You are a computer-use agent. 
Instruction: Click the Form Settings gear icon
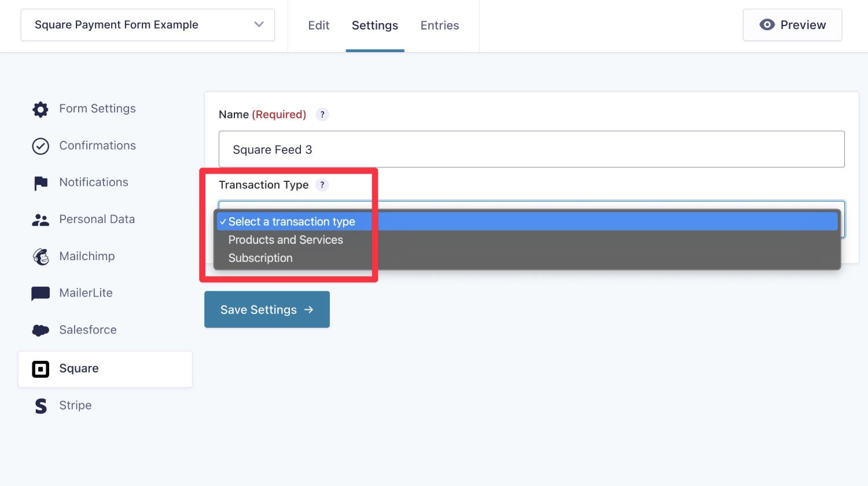(x=41, y=109)
